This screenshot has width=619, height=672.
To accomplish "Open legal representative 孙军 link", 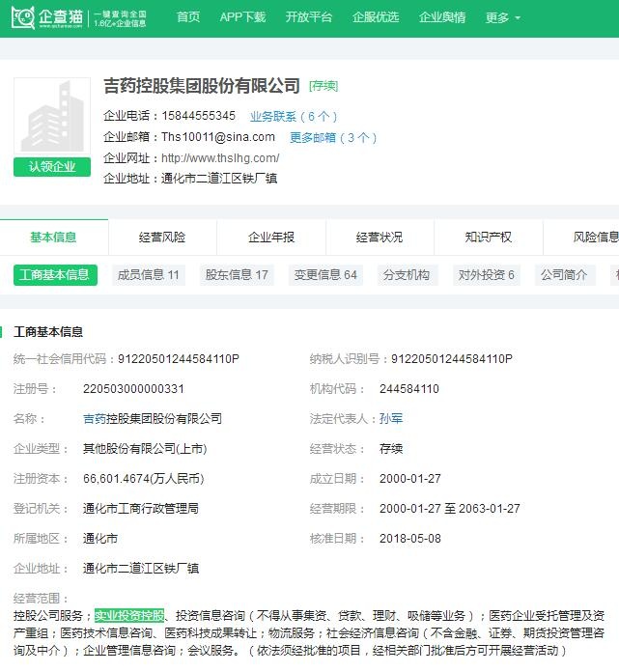I will pos(391,419).
